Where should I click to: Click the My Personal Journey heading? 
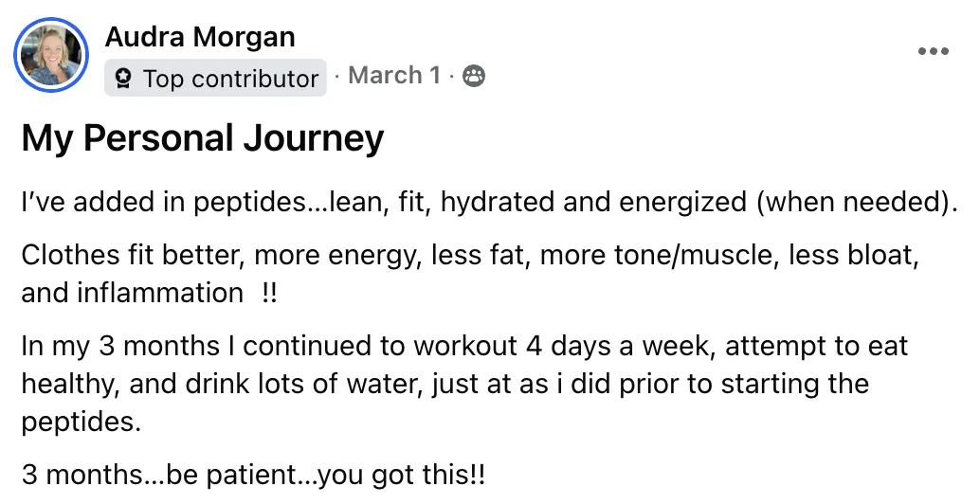point(203,138)
